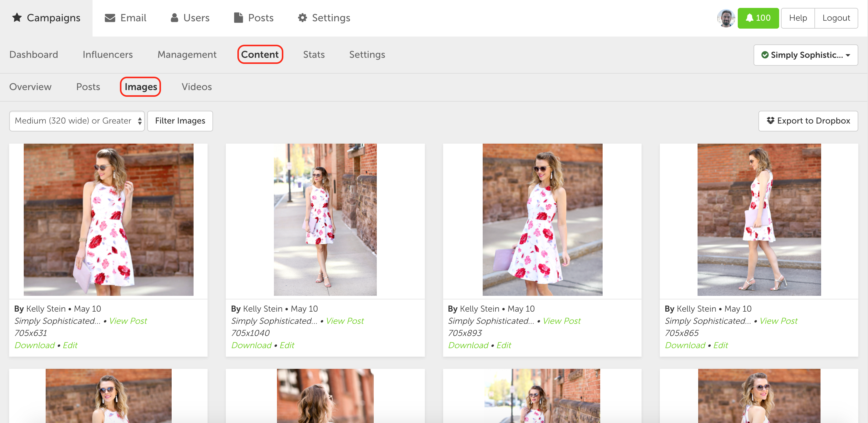Viewport: 868px width, 423px height.
Task: Go to the Email section
Action: point(125,18)
